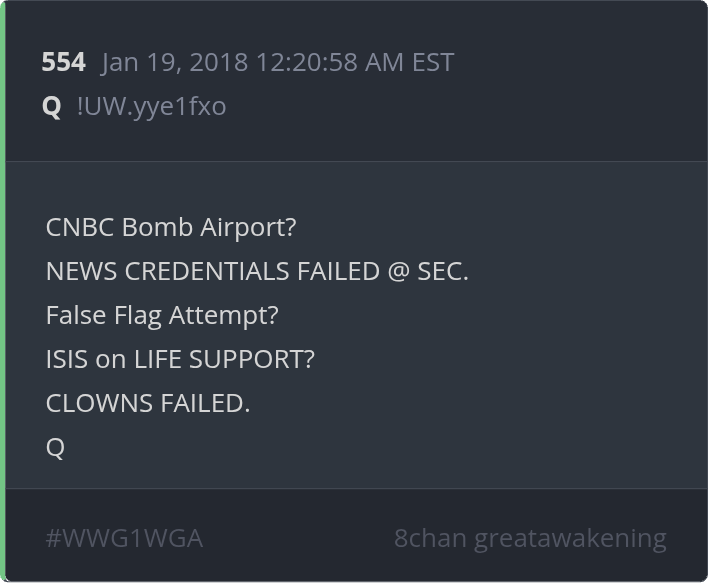Click the Q signature ending the post body
710x584 pixels.
click(x=55, y=447)
